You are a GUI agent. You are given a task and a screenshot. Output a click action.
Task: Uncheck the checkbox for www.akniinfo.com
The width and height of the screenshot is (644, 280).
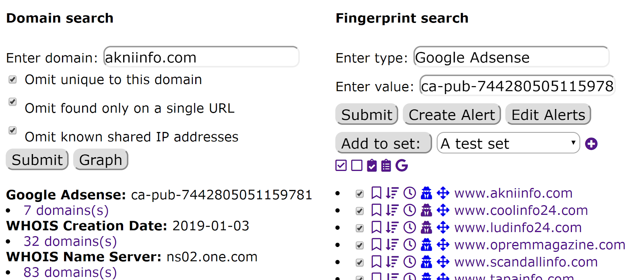point(360,194)
